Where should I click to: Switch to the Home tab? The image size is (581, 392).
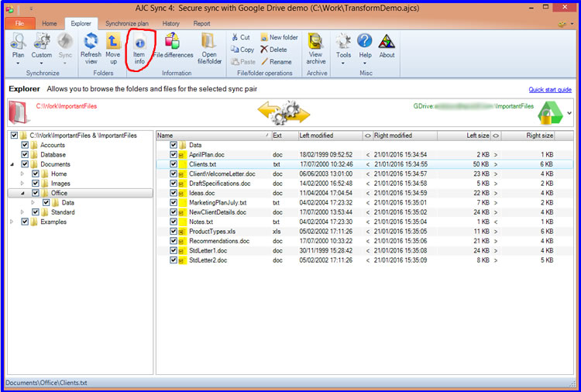[50, 23]
